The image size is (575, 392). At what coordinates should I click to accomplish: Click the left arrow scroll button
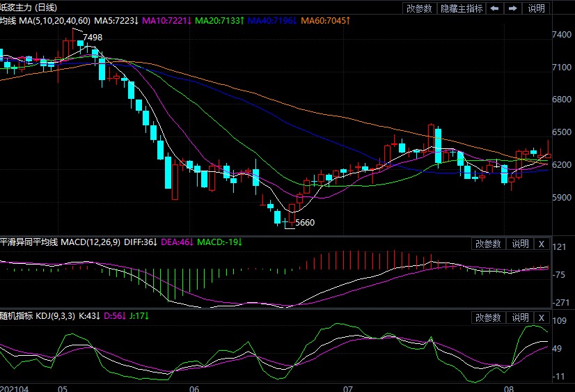(x=494, y=9)
